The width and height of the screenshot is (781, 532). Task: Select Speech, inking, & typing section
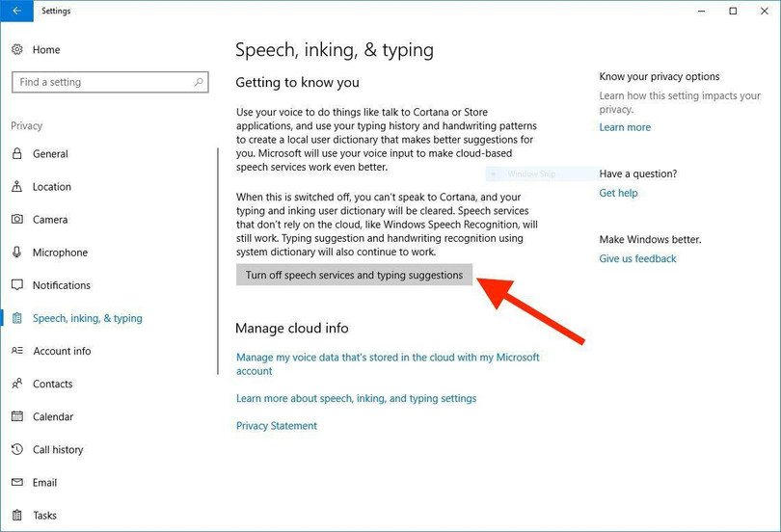(x=87, y=318)
